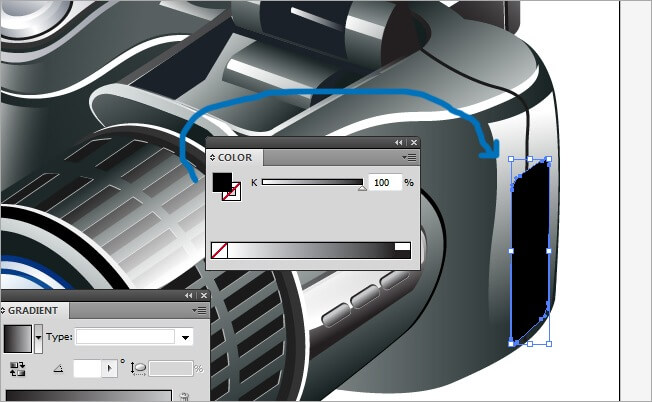Close the Gradient panel
This screenshot has height=402, width=652.
click(x=204, y=295)
